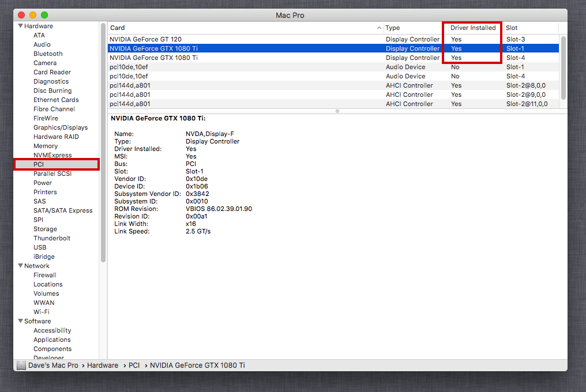586x392 pixels.
Task: Select GTX 1080 Ti row in Slot-4
Action: tap(333, 58)
